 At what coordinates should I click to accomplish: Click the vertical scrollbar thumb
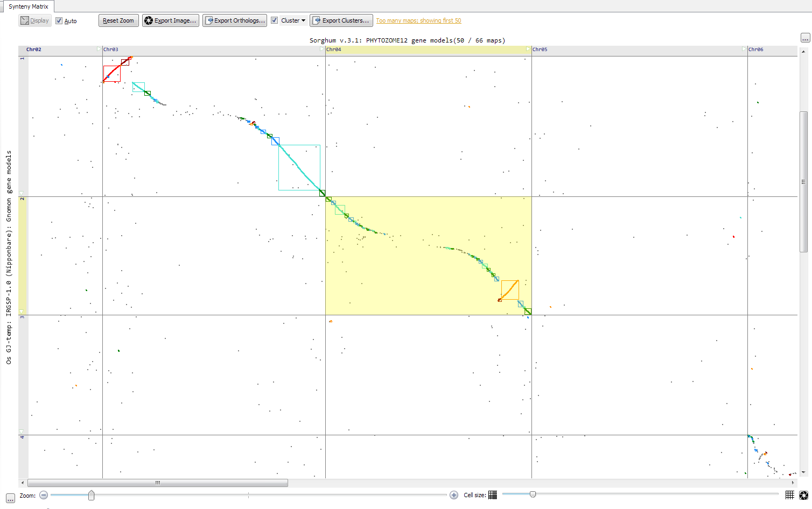[x=803, y=181]
